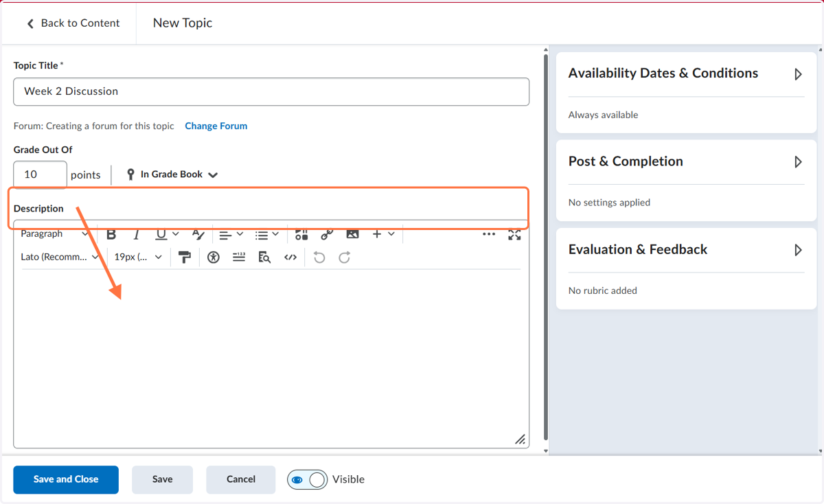The width and height of the screenshot is (824, 504).
Task: Insert a quicklink with the link icon
Action: [327, 234]
